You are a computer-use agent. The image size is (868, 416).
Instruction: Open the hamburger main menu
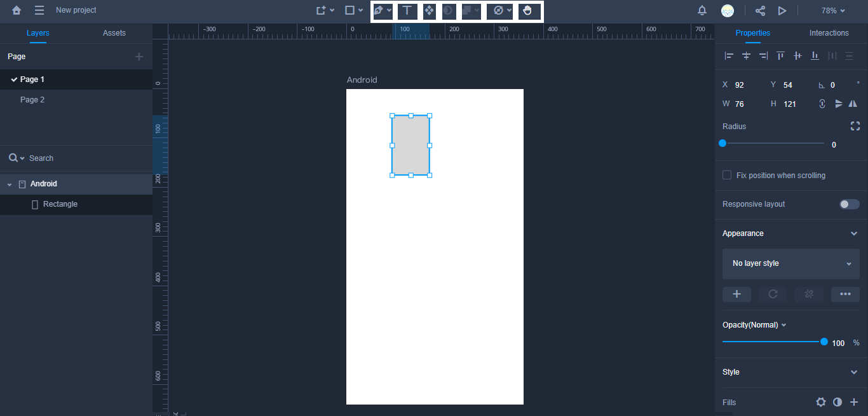pos(39,10)
